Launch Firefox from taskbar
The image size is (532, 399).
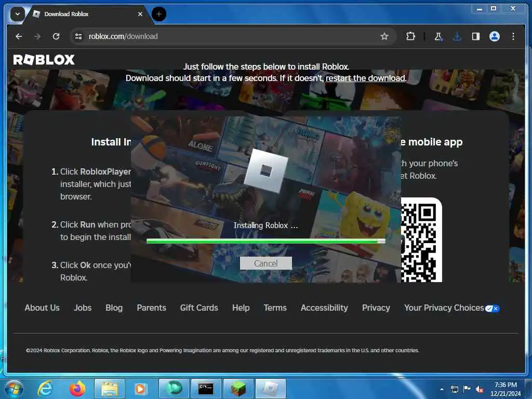77,389
